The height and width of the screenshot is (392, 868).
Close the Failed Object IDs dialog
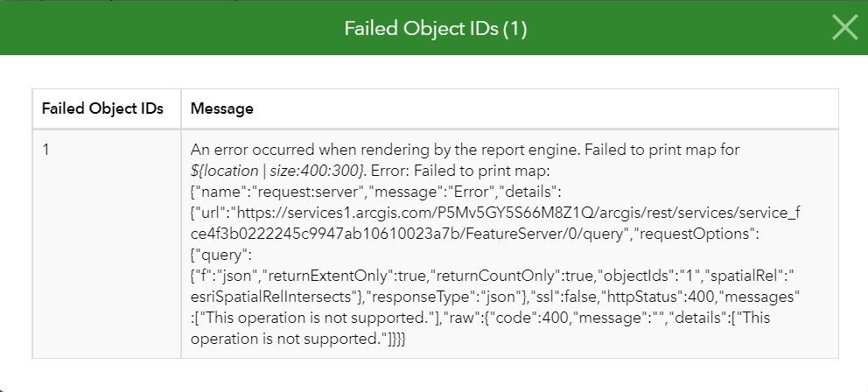tap(844, 28)
